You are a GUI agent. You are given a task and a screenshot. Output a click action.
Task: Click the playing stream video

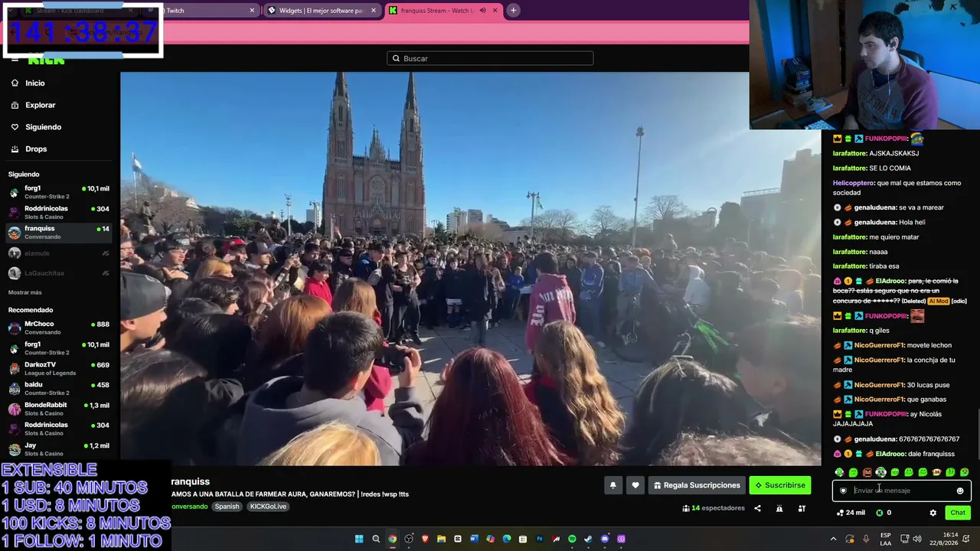tap(470, 269)
